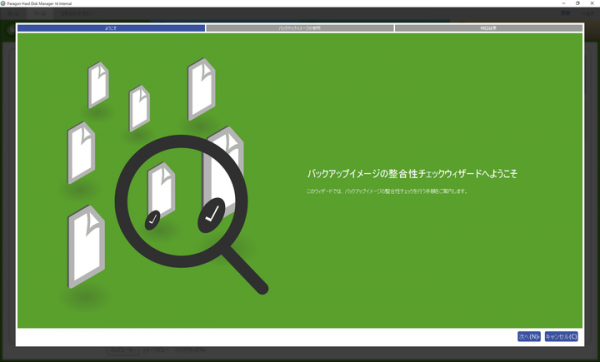Viewport: 600px width, 362px height.
Task: Restore down the Paragon Hard Disk Manager window
Action: (x=578, y=3)
